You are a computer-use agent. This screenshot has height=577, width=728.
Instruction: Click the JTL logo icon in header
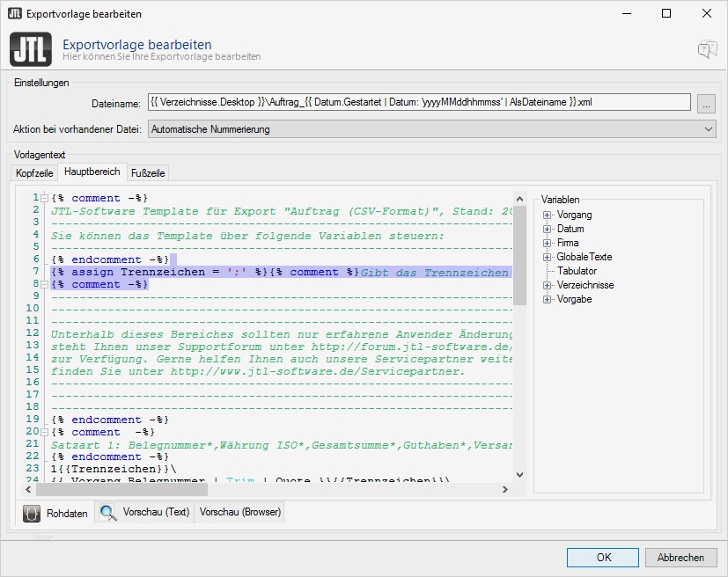(x=31, y=49)
